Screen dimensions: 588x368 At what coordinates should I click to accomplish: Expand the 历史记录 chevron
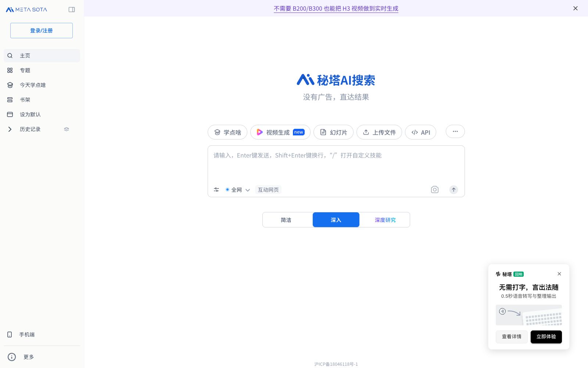pos(10,129)
